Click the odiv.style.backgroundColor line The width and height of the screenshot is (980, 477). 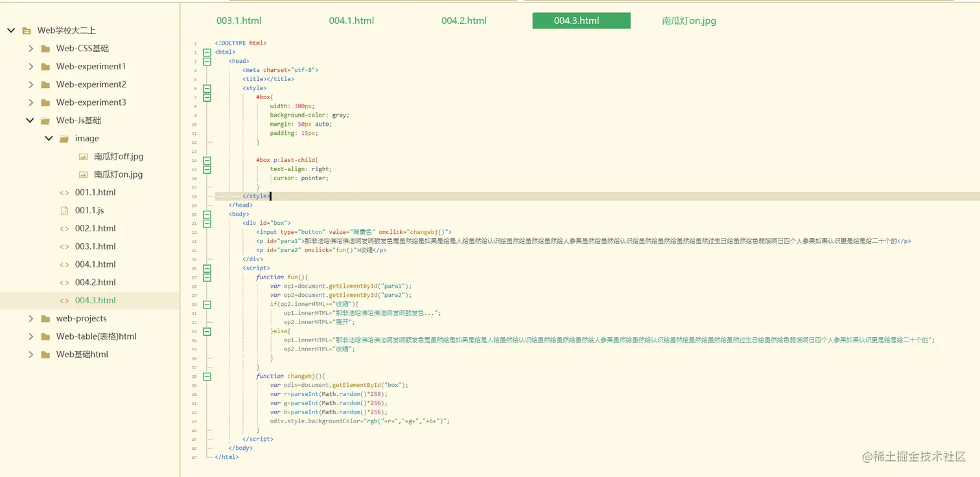pyautogui.click(x=360, y=421)
